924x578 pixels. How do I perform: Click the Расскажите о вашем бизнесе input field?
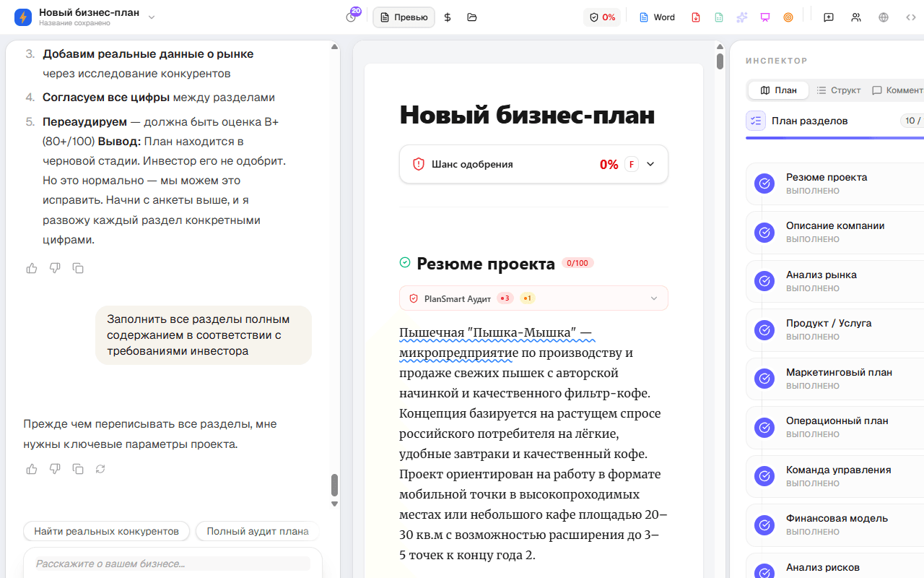point(168,563)
